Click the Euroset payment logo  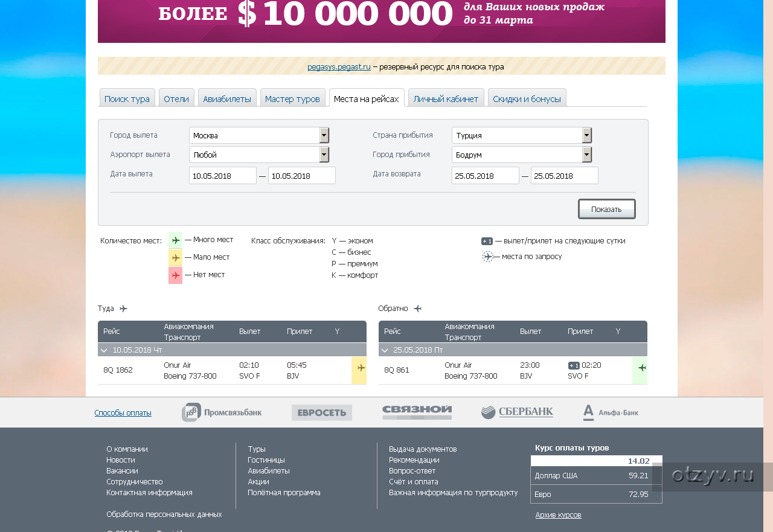321,412
